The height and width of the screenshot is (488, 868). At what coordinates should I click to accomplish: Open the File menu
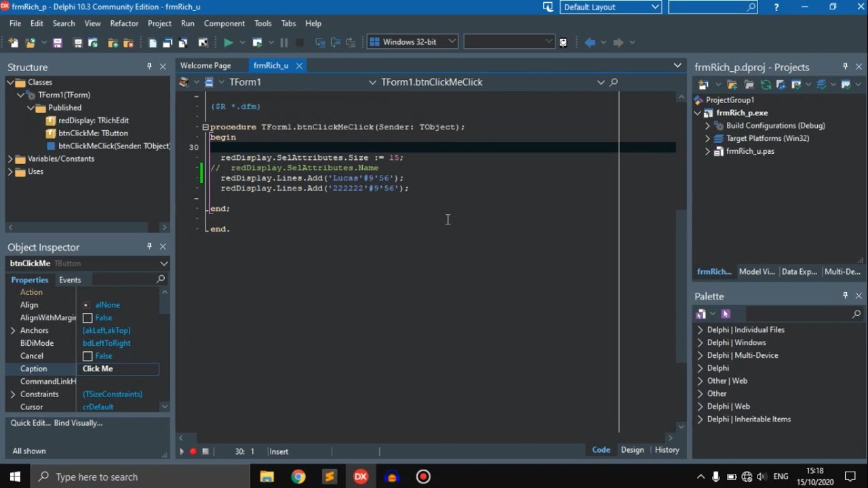tap(15, 23)
